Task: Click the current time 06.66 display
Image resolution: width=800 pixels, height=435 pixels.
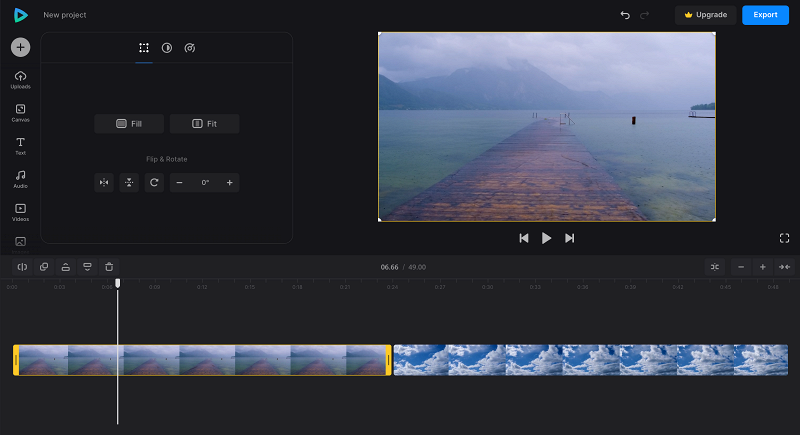Action: pyautogui.click(x=389, y=267)
